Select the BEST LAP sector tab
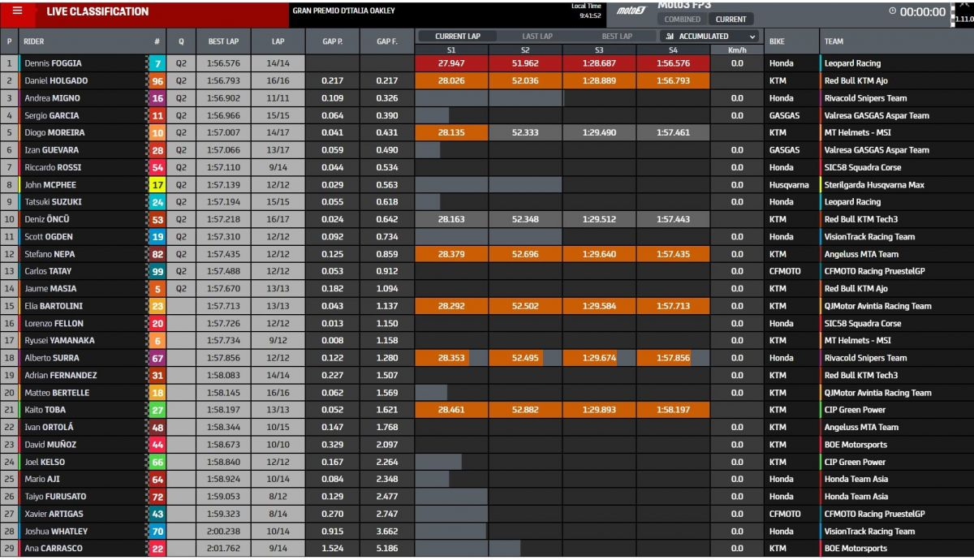This screenshot has height=560, width=974. 617,37
